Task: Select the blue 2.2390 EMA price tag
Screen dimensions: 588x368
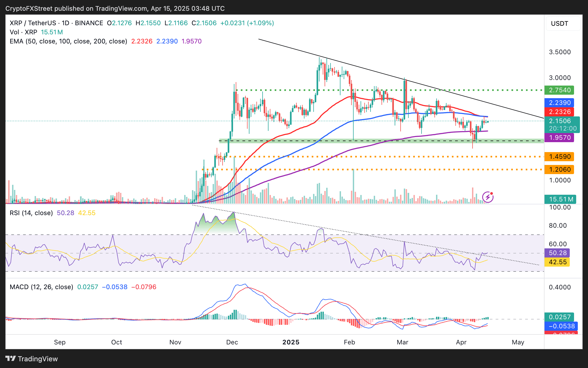Action: pos(559,103)
